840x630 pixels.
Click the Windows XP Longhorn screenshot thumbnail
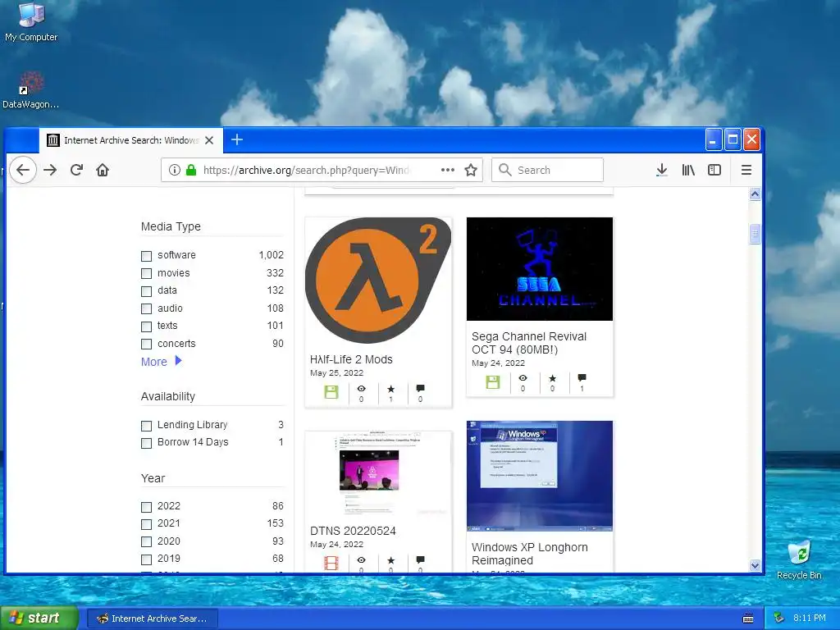[540, 477]
